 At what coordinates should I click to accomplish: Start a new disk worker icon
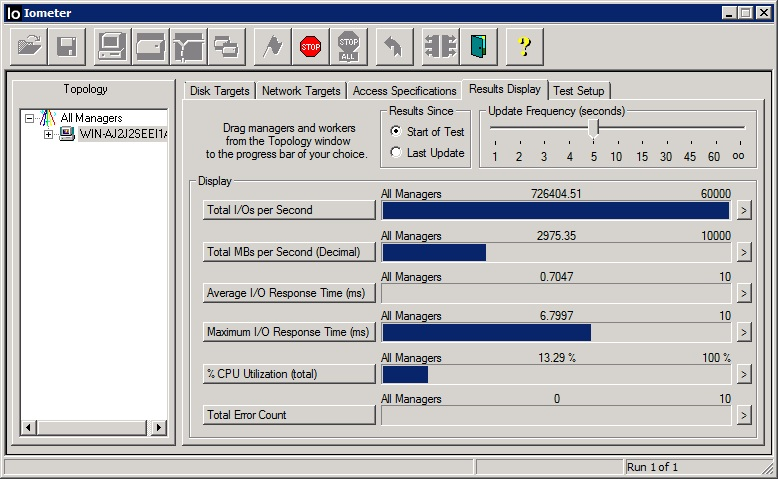(x=150, y=47)
